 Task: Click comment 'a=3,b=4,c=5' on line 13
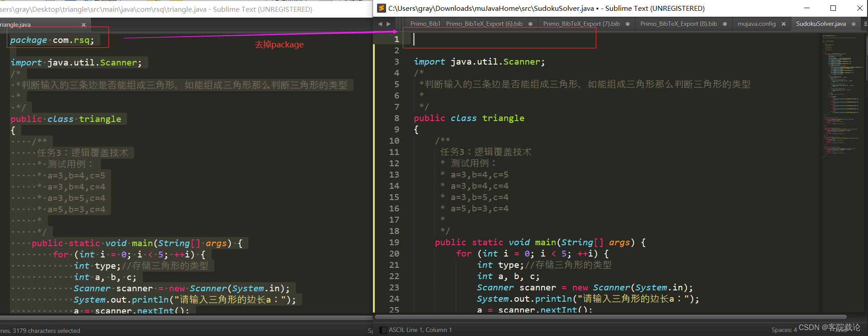480,175
